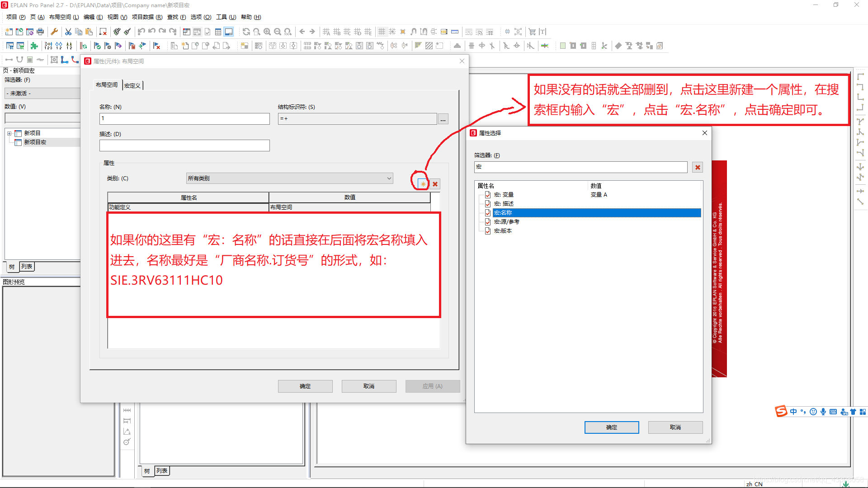Click the scissors cut icon
The height and width of the screenshot is (488, 868).
point(68,32)
